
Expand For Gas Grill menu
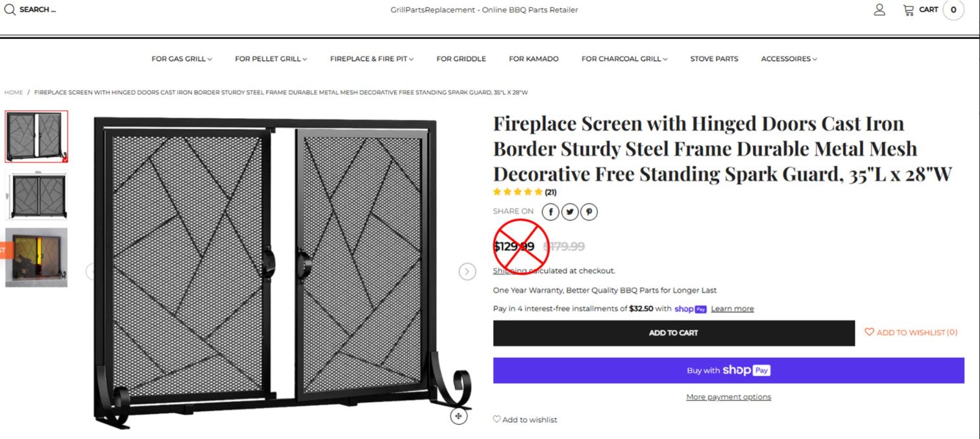(182, 59)
